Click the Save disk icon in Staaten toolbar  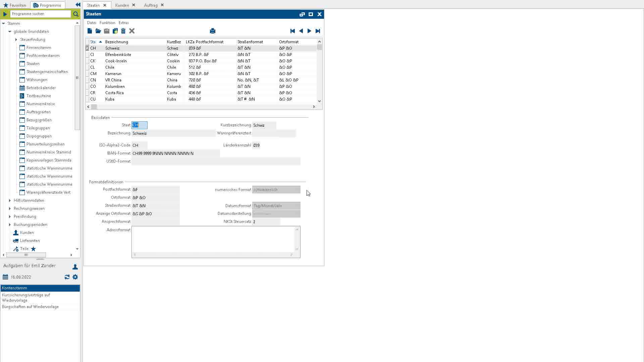[x=107, y=31]
